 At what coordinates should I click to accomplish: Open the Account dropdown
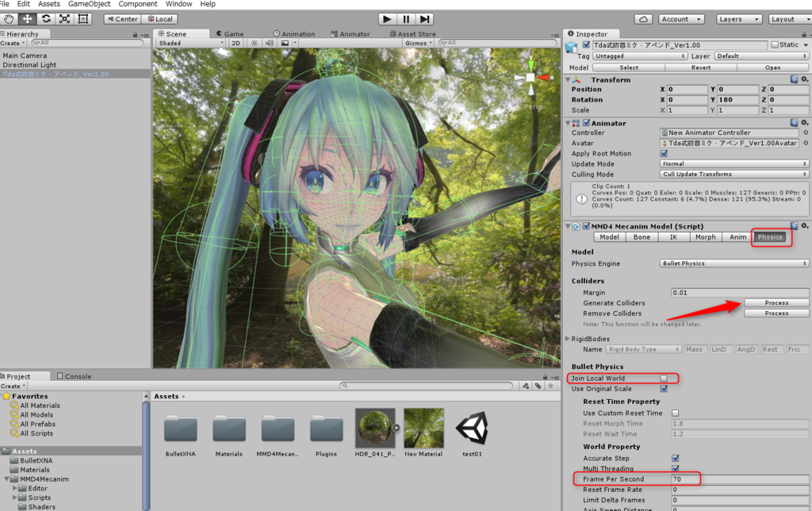click(681, 19)
